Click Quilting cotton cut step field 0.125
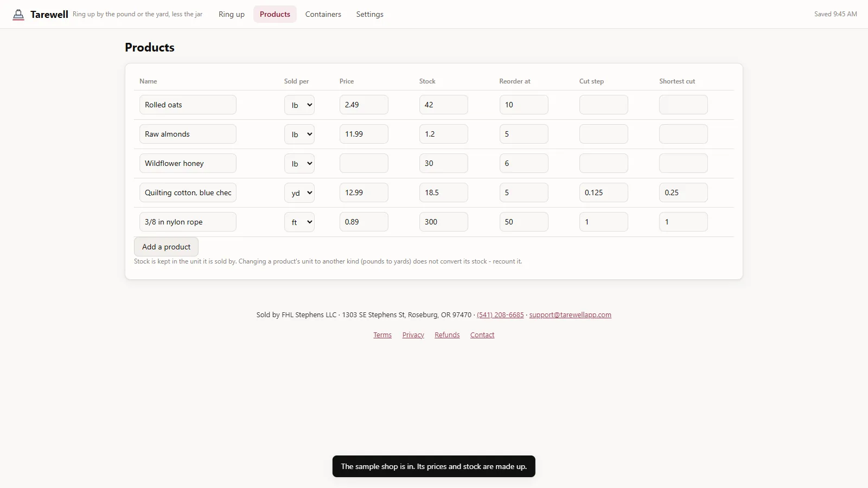Viewport: 868px width, 488px height. pos(604,192)
